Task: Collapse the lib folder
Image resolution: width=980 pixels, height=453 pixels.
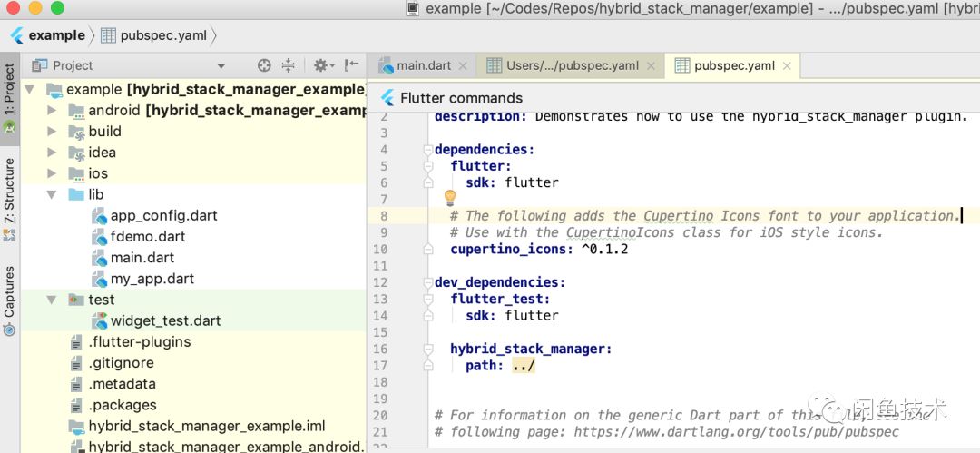Action: tap(52, 194)
